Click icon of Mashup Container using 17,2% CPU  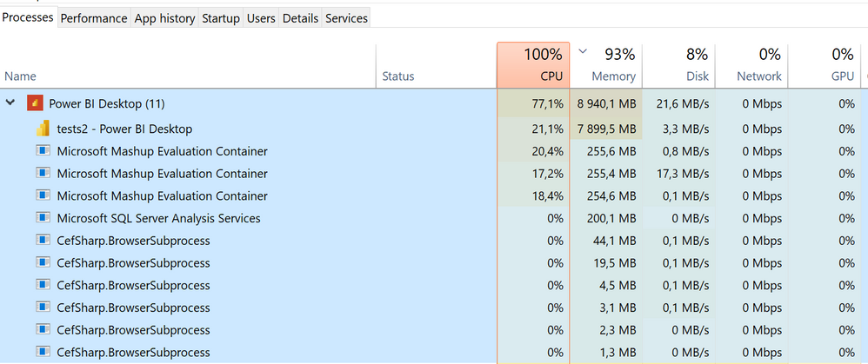pos(43,173)
